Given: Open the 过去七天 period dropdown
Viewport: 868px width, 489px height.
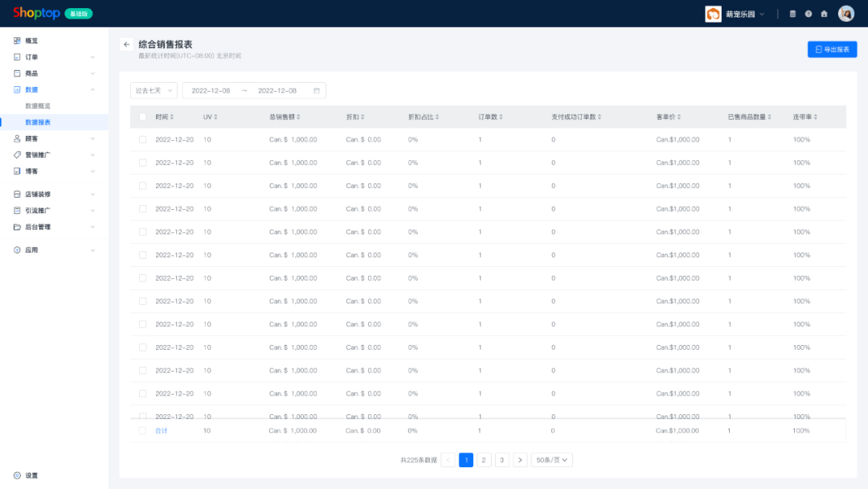Looking at the screenshot, I should pyautogui.click(x=154, y=91).
